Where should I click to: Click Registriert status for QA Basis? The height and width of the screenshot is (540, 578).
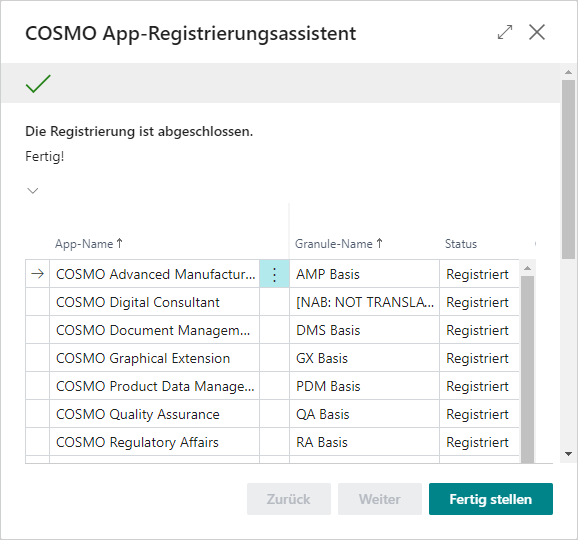(479, 414)
